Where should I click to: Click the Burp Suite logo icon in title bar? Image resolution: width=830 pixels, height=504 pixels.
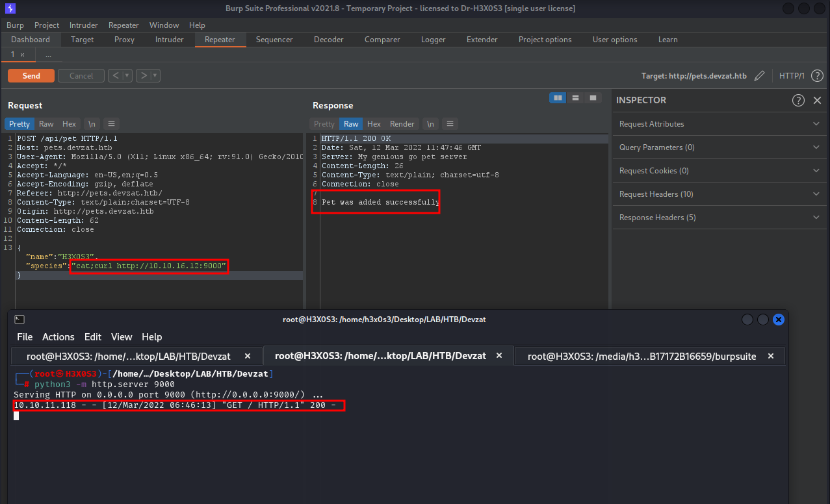[x=10, y=8]
